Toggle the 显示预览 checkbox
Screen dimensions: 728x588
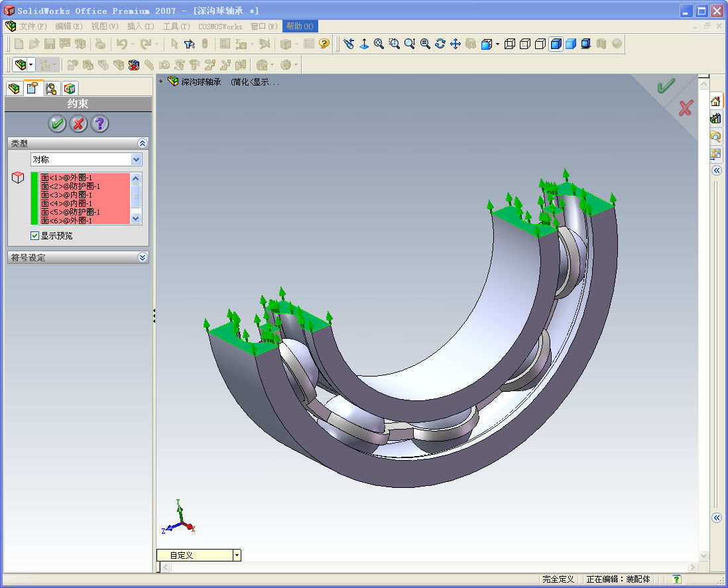35,236
